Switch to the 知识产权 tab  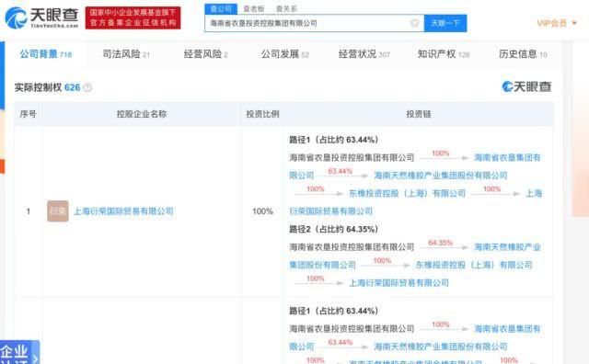tap(444, 54)
